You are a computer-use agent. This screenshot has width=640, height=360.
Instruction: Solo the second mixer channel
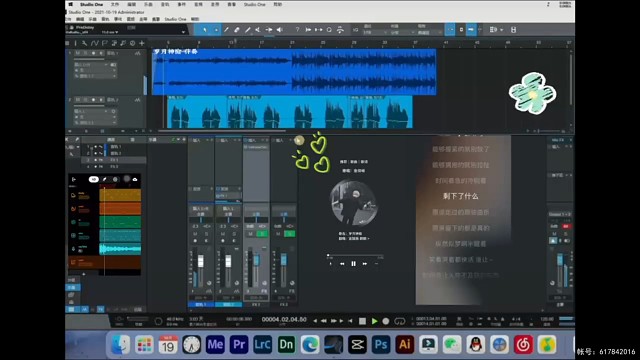point(234,234)
